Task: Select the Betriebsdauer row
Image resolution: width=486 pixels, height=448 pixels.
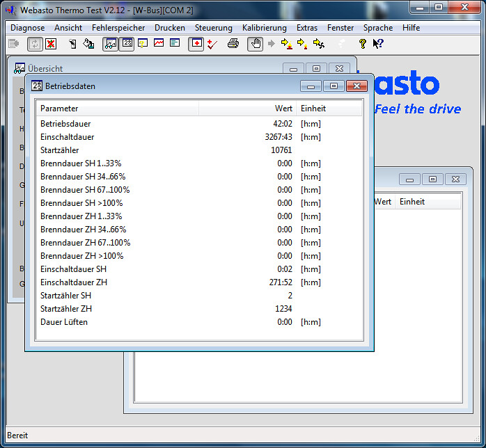Action: pos(199,124)
